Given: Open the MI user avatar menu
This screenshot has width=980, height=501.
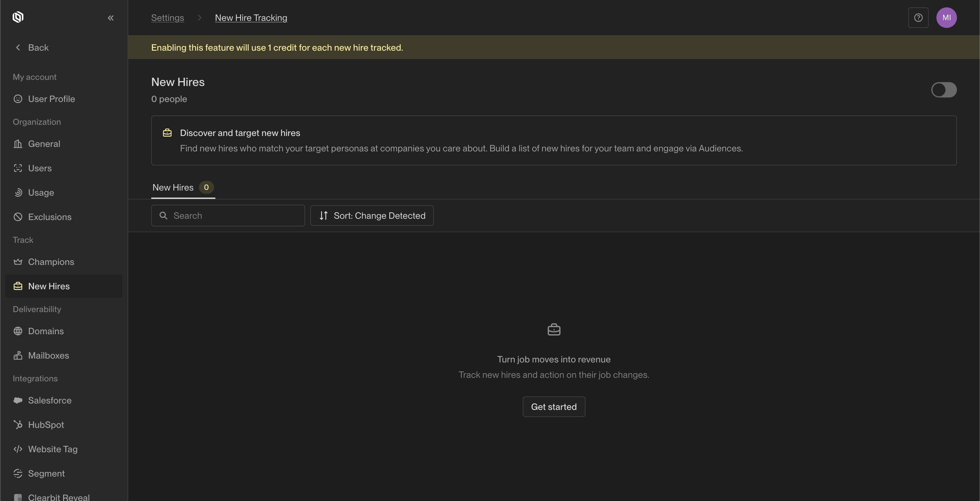Looking at the screenshot, I should [947, 18].
